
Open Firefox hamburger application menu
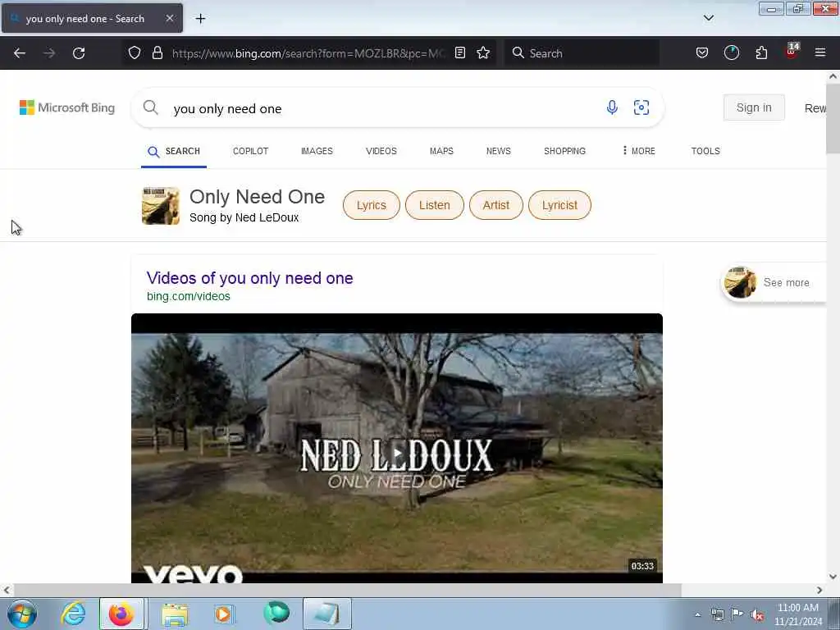819,52
